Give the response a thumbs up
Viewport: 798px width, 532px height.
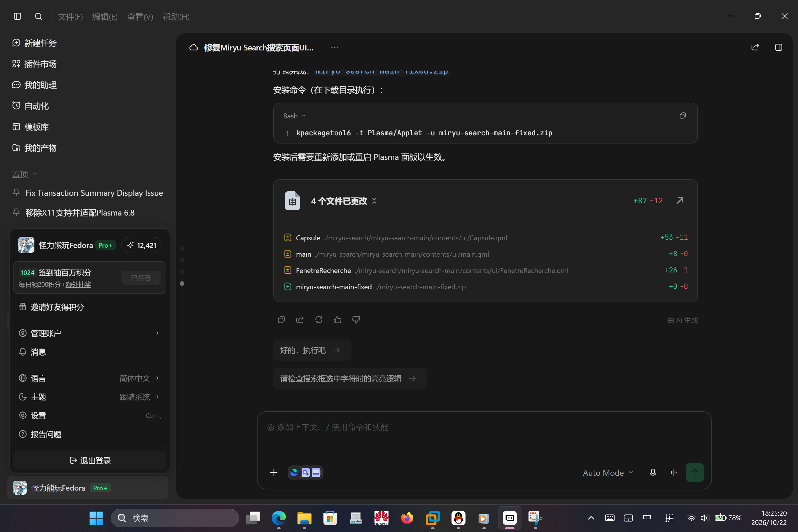[337, 320]
